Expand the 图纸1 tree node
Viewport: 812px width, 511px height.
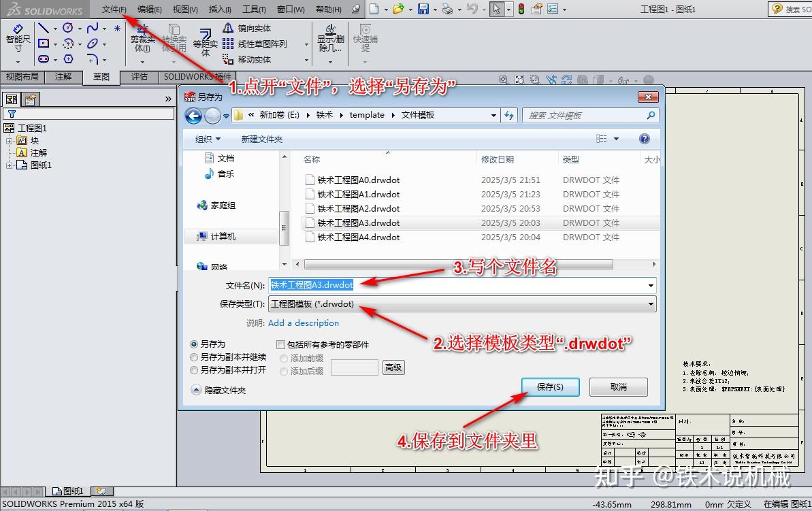[9, 165]
